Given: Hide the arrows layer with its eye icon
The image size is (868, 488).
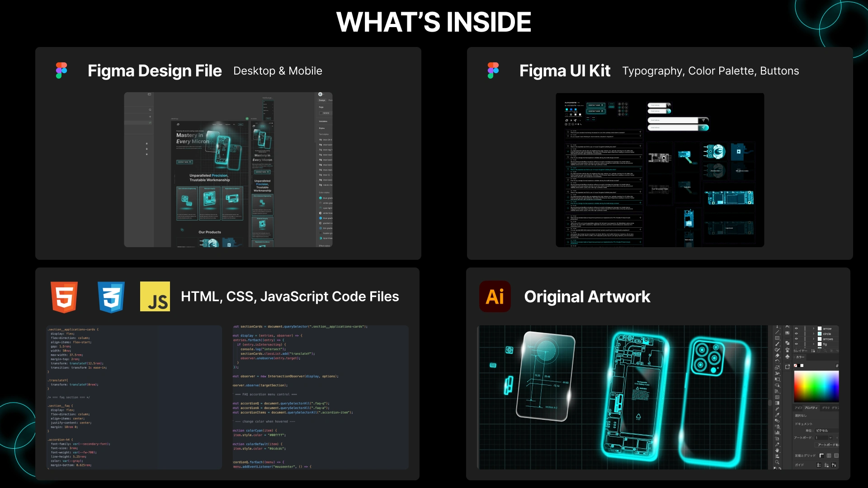Looking at the screenshot, I should pos(796,339).
